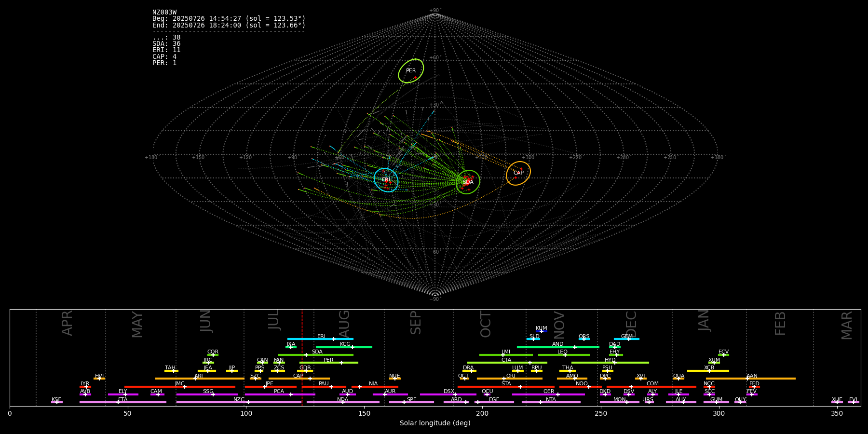Image resolution: width=868 pixels, height=434 pixels.
Task: Click the 200 tick on solar longitude axis
Action: pyautogui.click(x=482, y=413)
